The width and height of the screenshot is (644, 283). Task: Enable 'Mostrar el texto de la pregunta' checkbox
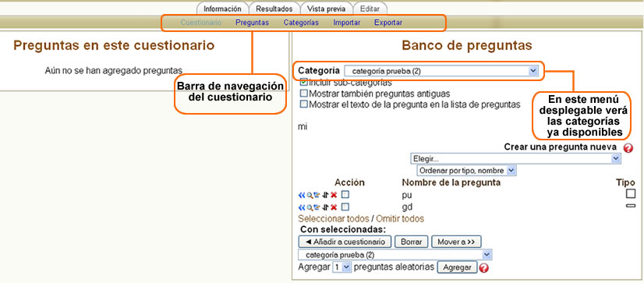pos(304,104)
